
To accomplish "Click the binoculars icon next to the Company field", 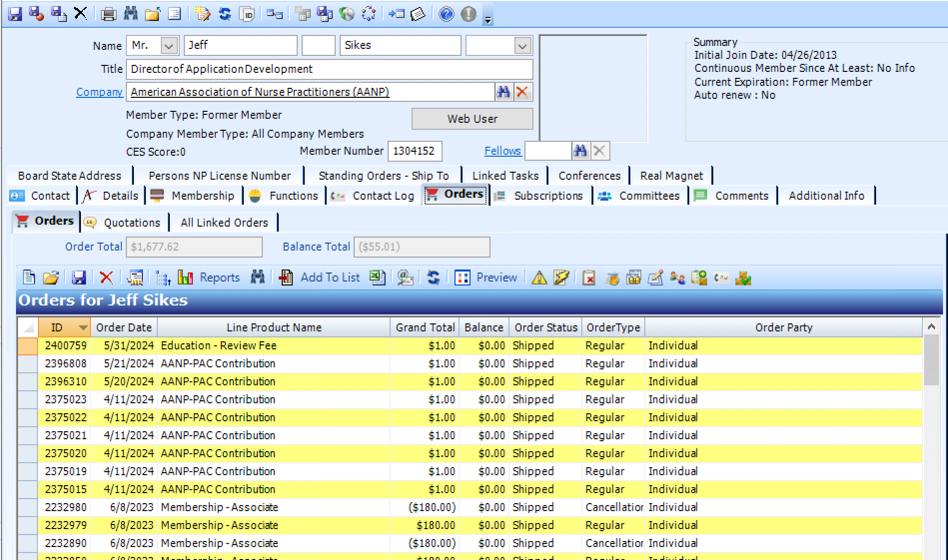I will [503, 92].
